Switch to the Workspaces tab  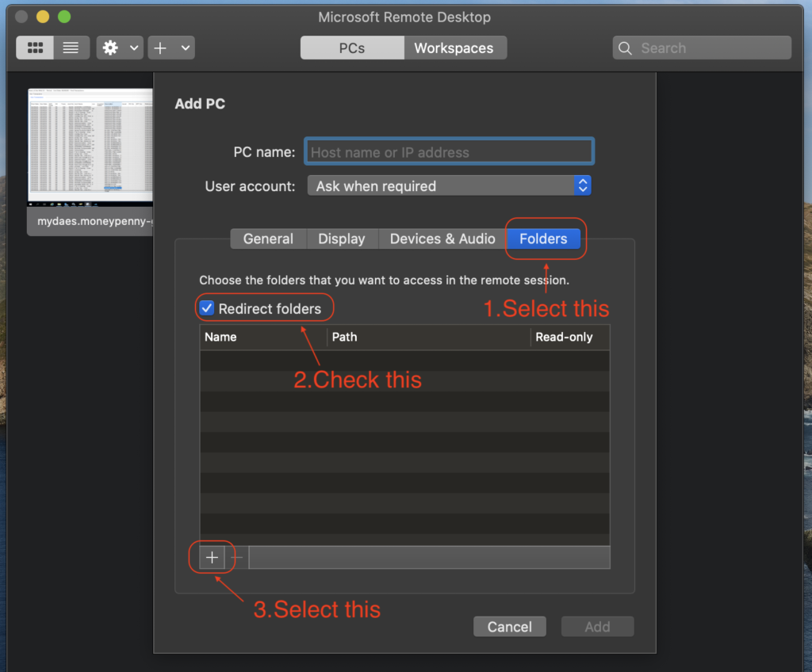click(454, 48)
